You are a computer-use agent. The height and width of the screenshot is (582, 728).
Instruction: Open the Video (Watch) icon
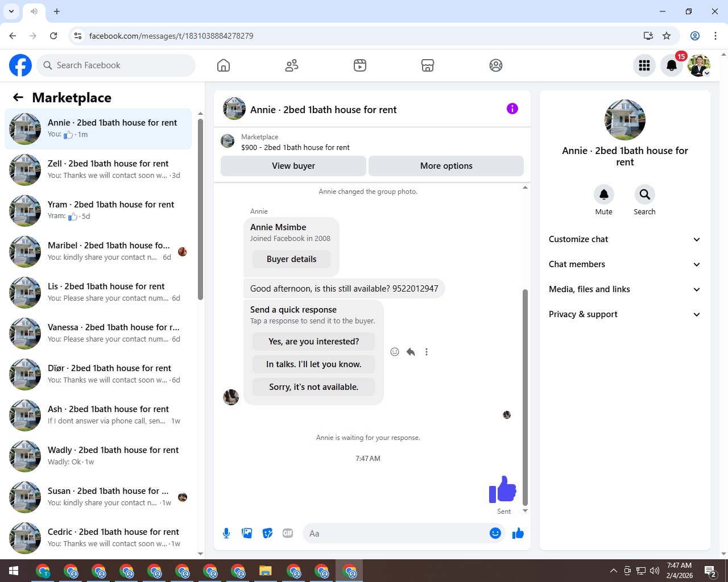pos(360,65)
